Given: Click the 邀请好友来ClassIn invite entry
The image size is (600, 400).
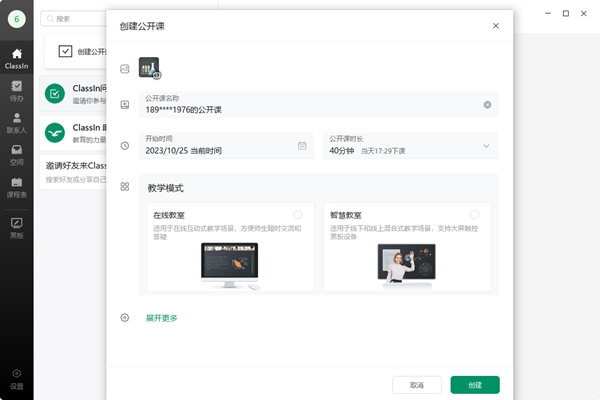Looking at the screenshot, I should pyautogui.click(x=73, y=172).
